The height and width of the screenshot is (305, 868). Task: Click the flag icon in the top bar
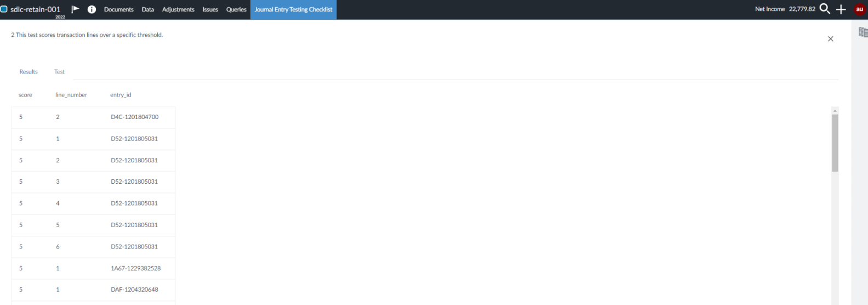coord(76,9)
